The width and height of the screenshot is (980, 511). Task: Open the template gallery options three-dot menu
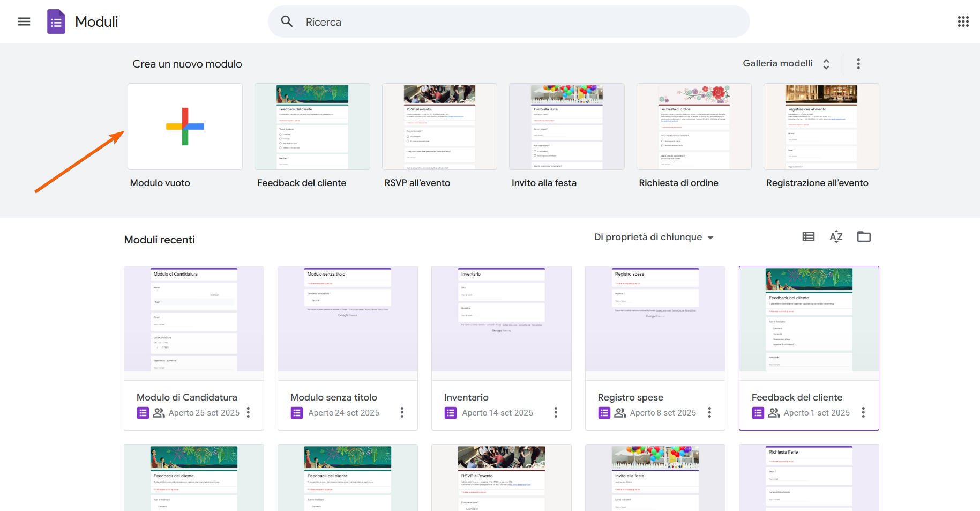(x=858, y=63)
